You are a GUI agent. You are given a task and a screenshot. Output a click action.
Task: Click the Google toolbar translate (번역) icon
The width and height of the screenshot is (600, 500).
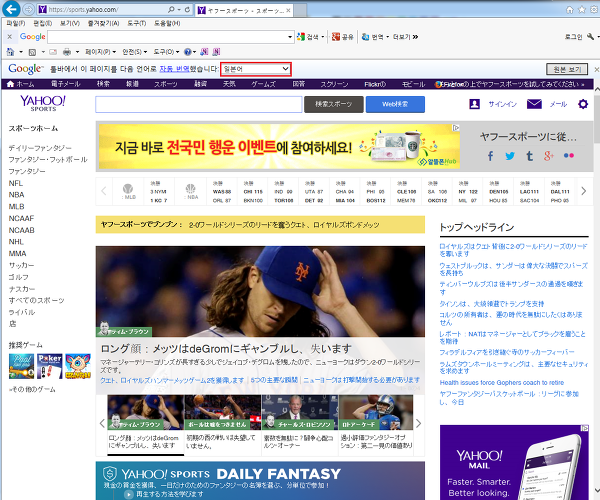[x=365, y=37]
